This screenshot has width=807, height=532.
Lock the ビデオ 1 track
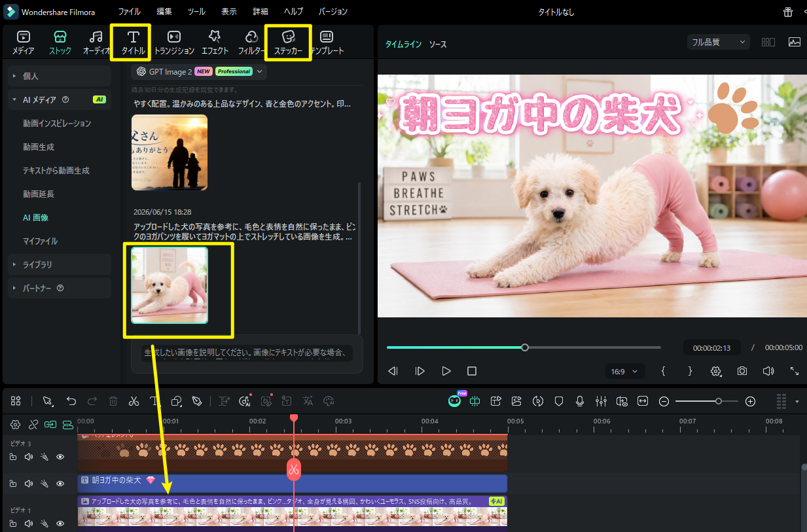pos(13,523)
